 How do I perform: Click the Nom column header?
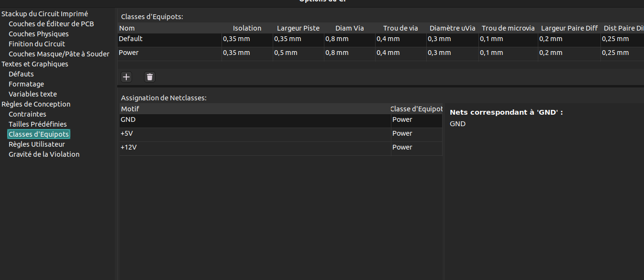(x=169, y=28)
